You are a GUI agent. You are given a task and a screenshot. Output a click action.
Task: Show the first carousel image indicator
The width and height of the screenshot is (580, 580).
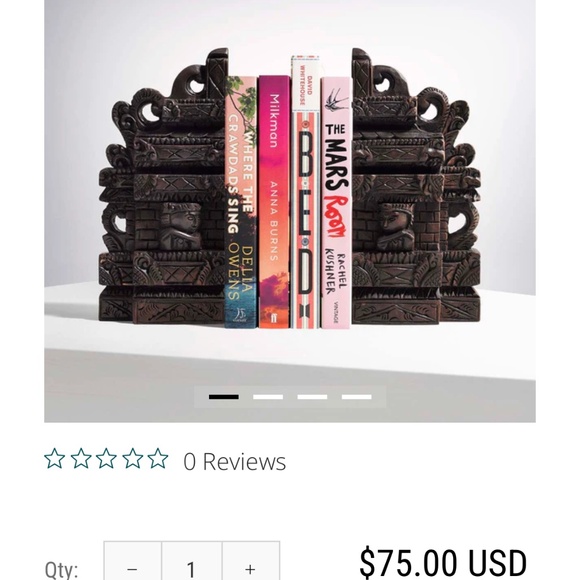[x=224, y=397]
